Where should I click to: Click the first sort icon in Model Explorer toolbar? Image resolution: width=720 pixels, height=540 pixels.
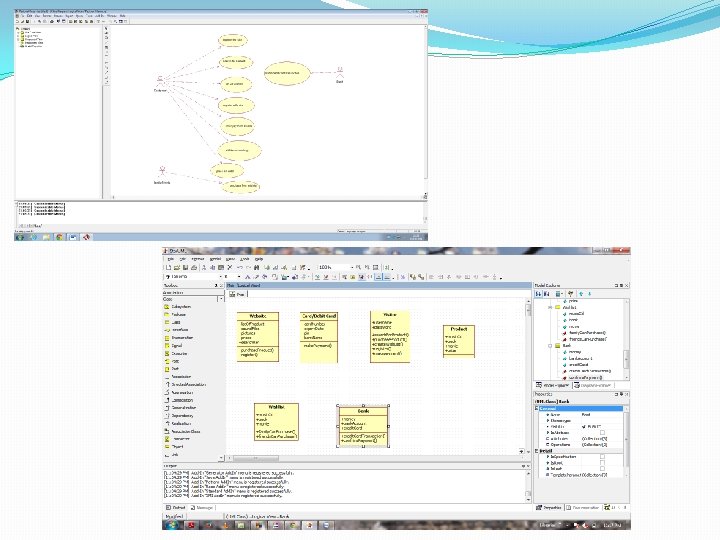point(538,293)
